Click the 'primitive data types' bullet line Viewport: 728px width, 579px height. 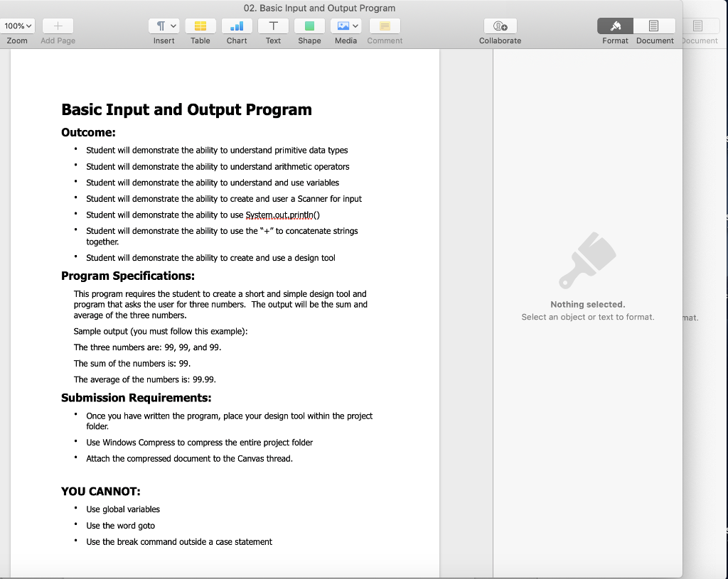coord(217,151)
